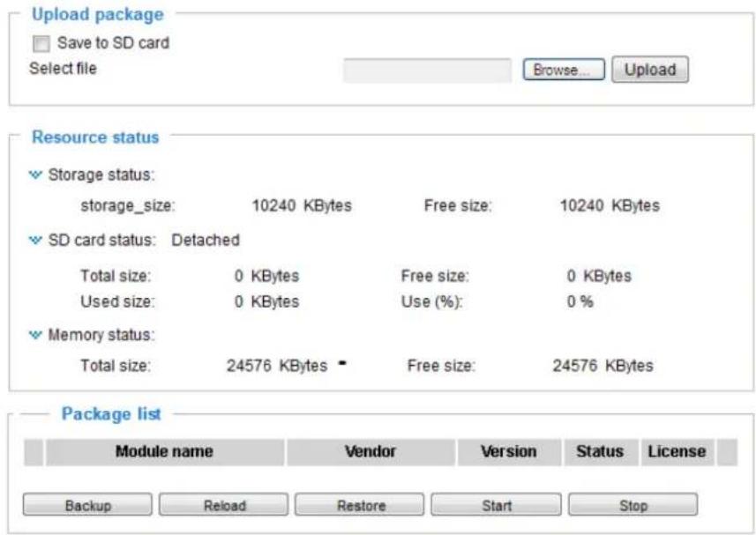Click the Vendor column header

371,451
